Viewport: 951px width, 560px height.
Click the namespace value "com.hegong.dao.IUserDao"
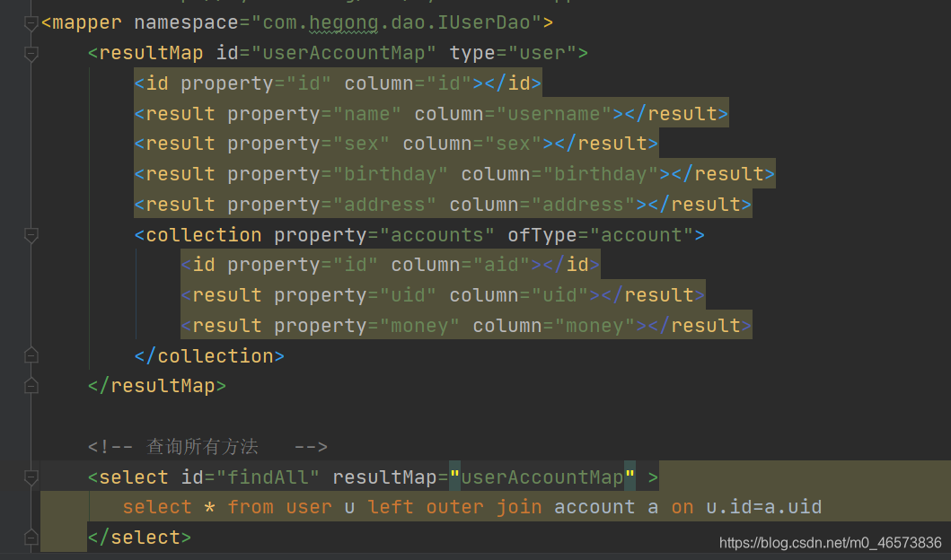coord(396,23)
